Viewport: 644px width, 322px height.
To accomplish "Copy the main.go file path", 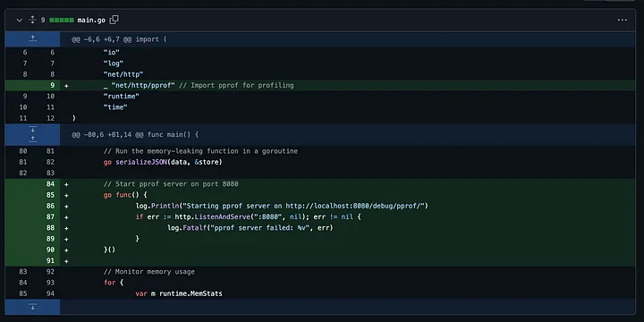I will (114, 20).
